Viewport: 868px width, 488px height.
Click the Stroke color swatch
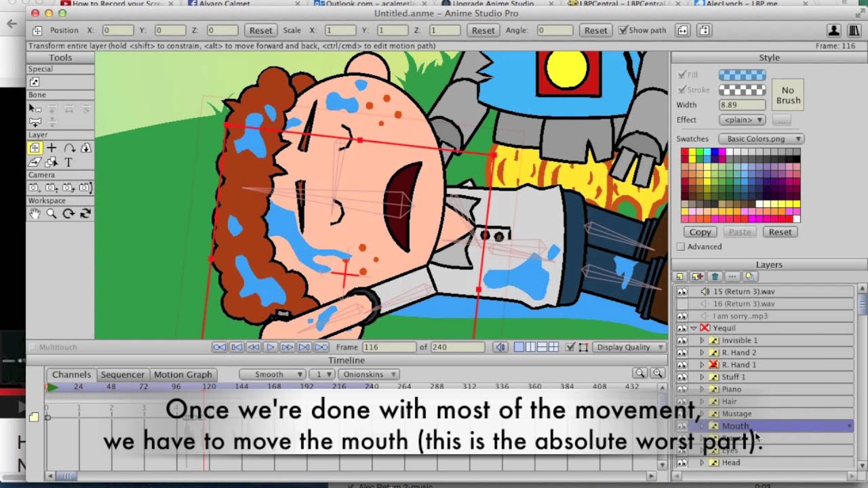coord(743,89)
